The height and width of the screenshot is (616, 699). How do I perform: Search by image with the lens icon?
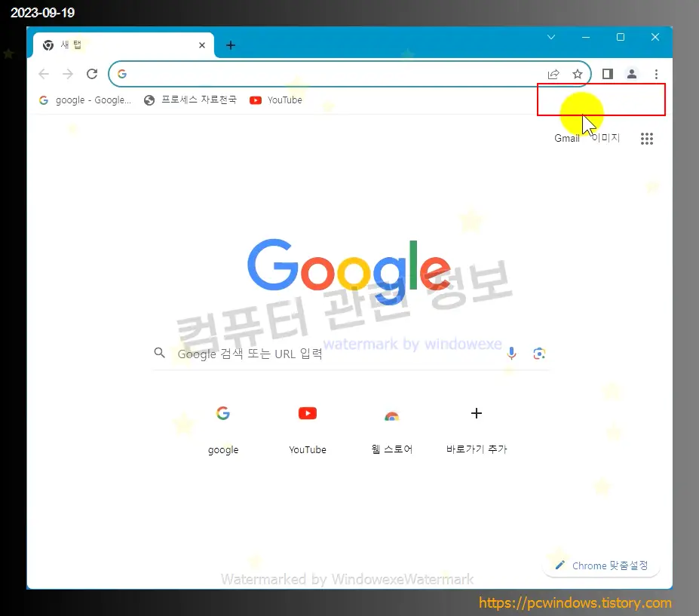click(539, 354)
